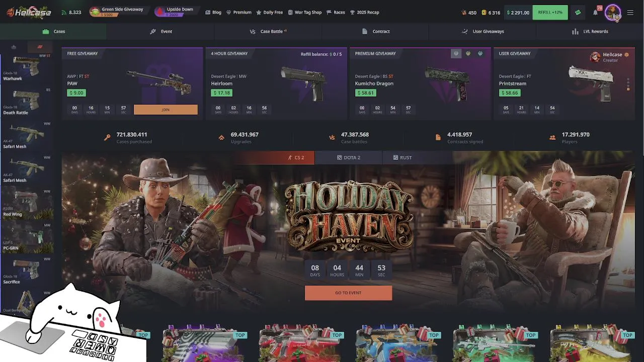Image resolution: width=644 pixels, height=362 pixels.
Task: Open the Daily Free link
Action: [269, 12]
